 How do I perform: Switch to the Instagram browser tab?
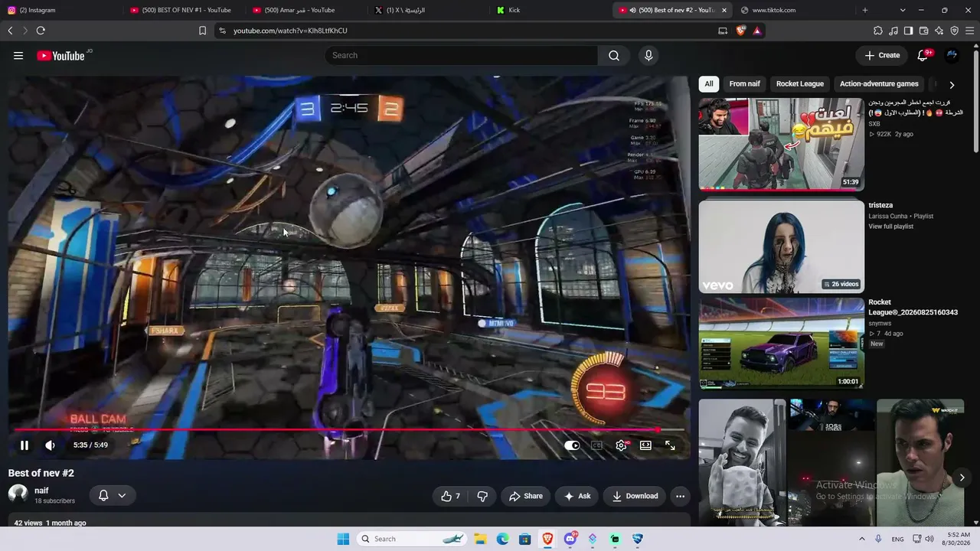pos(61,10)
